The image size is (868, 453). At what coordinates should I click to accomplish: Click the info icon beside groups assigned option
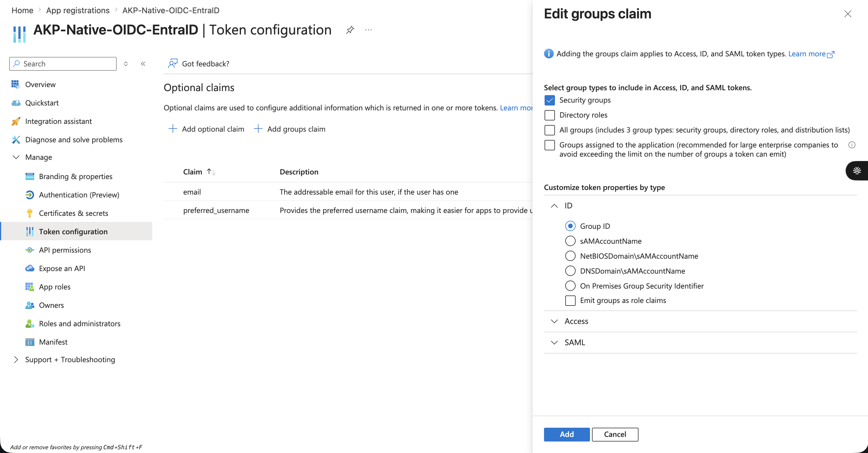852,145
